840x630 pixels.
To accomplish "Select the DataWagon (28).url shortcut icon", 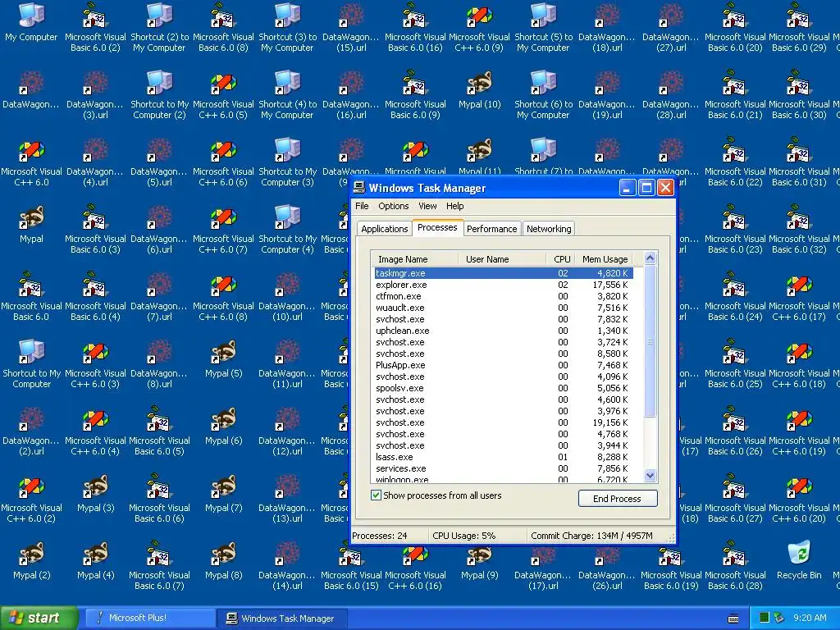I will coord(671,94).
